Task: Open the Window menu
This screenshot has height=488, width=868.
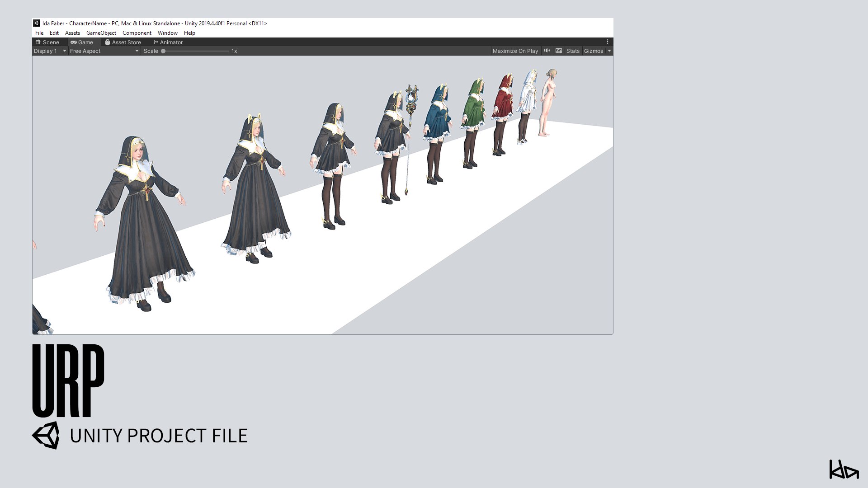Action: (x=167, y=33)
